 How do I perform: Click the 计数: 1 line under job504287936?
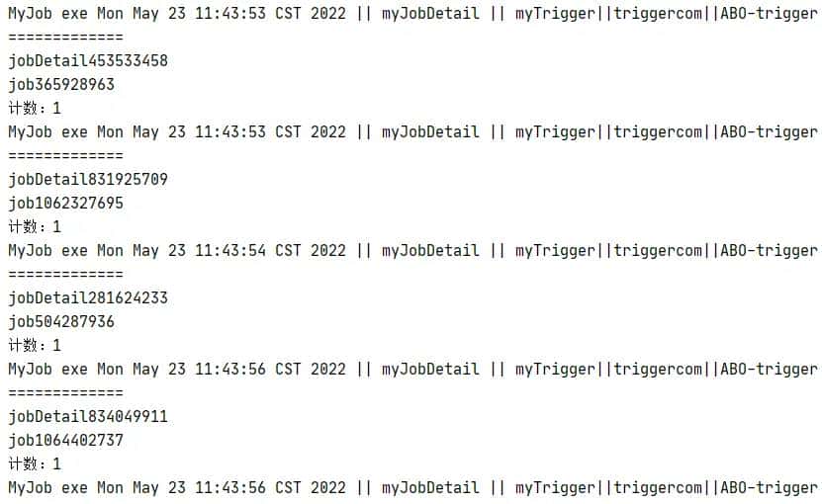pos(35,345)
